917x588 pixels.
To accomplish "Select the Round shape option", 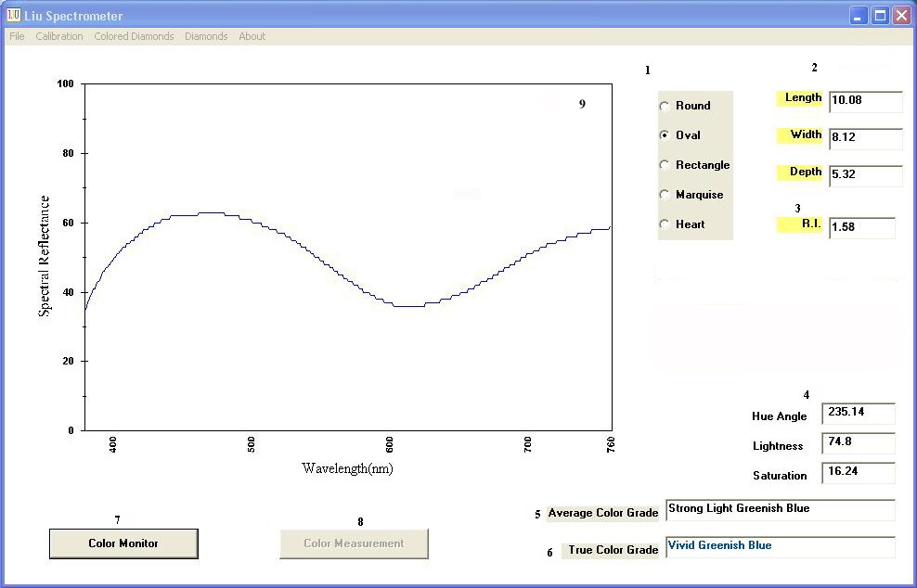I will coord(665,107).
